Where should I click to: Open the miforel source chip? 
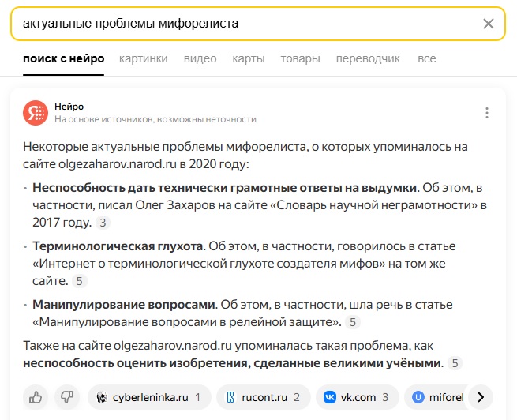pos(436,397)
